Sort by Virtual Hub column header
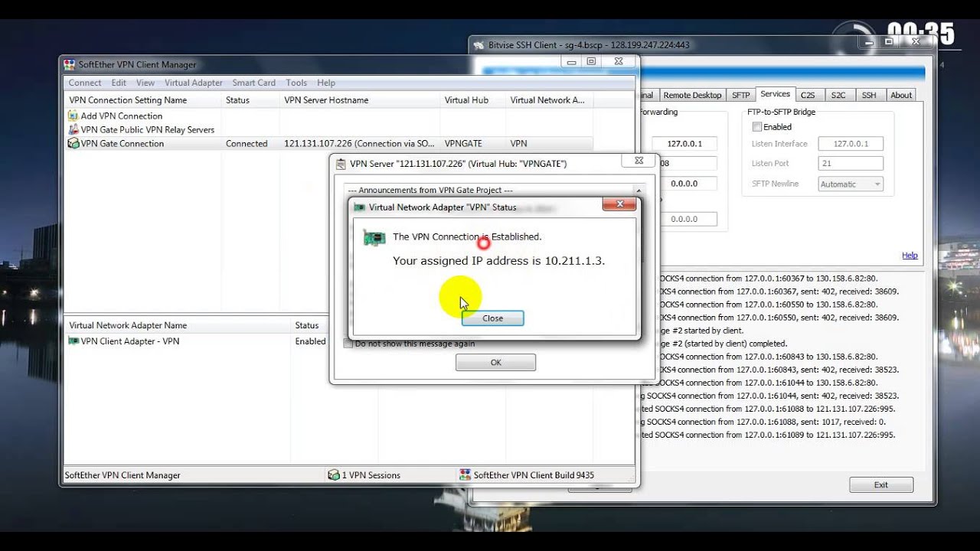The image size is (980, 551). pos(473,100)
